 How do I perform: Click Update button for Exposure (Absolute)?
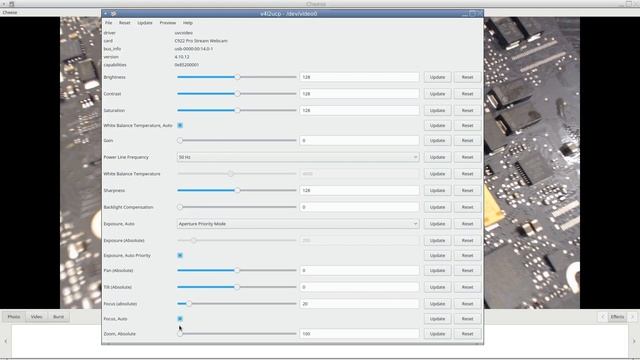pyautogui.click(x=437, y=240)
